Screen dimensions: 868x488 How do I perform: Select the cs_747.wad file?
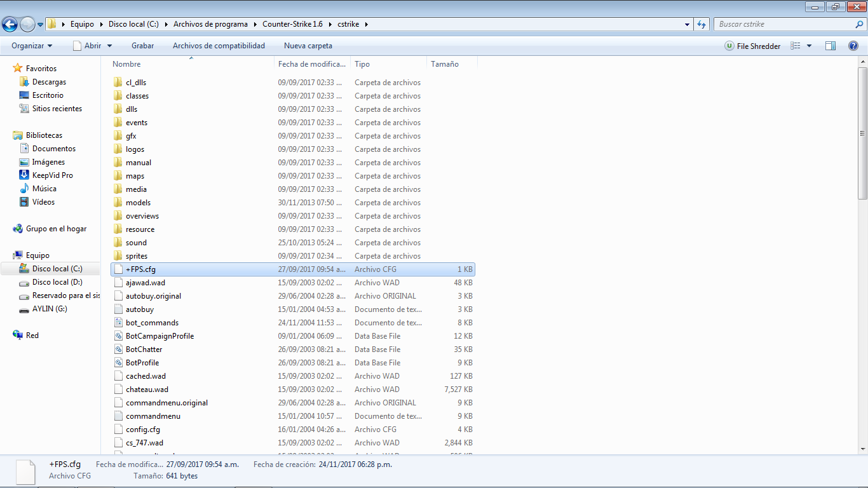144,443
